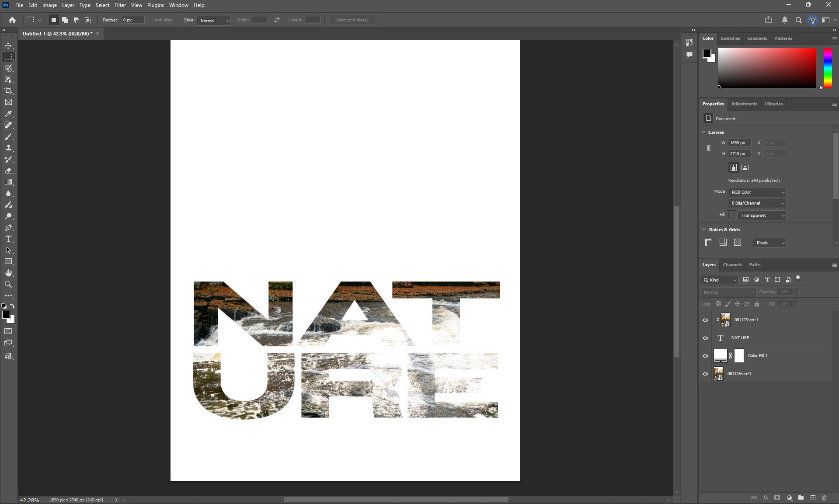Select the Pen tool
839x504 pixels.
tap(8, 228)
